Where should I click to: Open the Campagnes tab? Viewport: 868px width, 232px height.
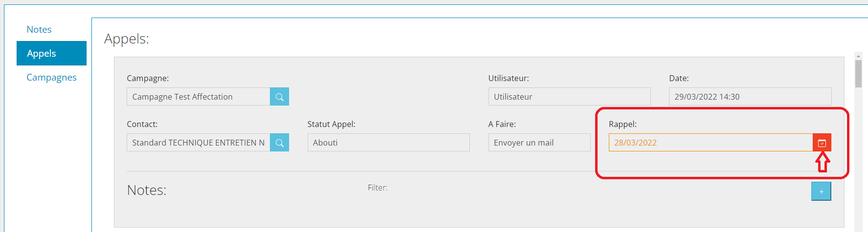point(51,77)
